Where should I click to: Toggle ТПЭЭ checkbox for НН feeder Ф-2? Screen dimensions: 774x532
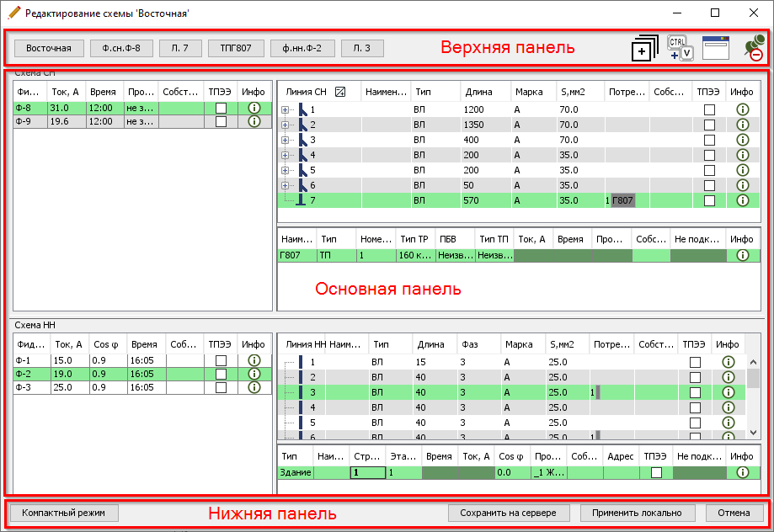[x=222, y=374]
